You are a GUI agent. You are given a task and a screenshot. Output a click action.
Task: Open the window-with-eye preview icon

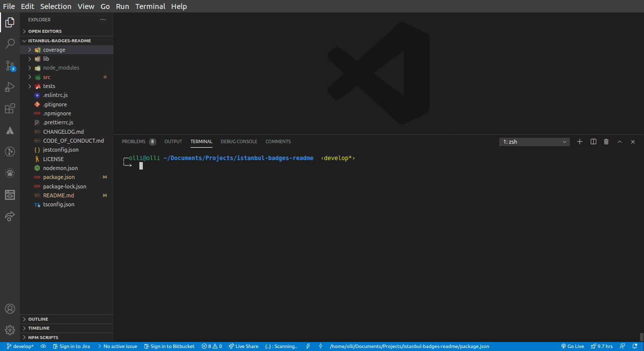10,195
